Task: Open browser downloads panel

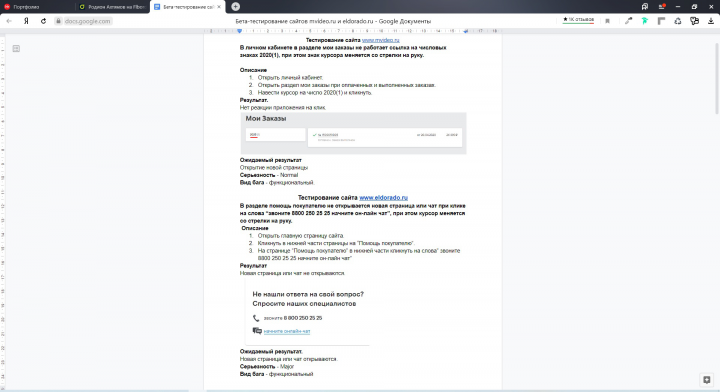Action: [711, 21]
